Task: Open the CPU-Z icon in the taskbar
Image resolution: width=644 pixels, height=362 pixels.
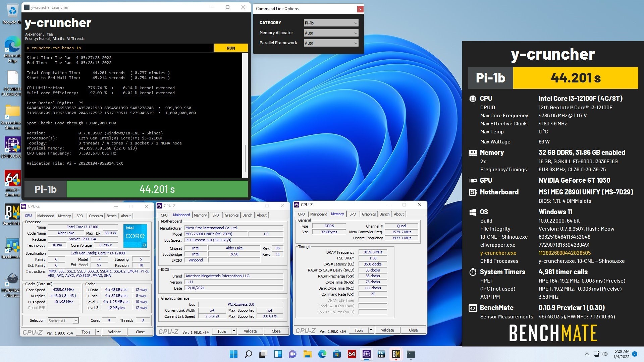Action: coord(366,354)
